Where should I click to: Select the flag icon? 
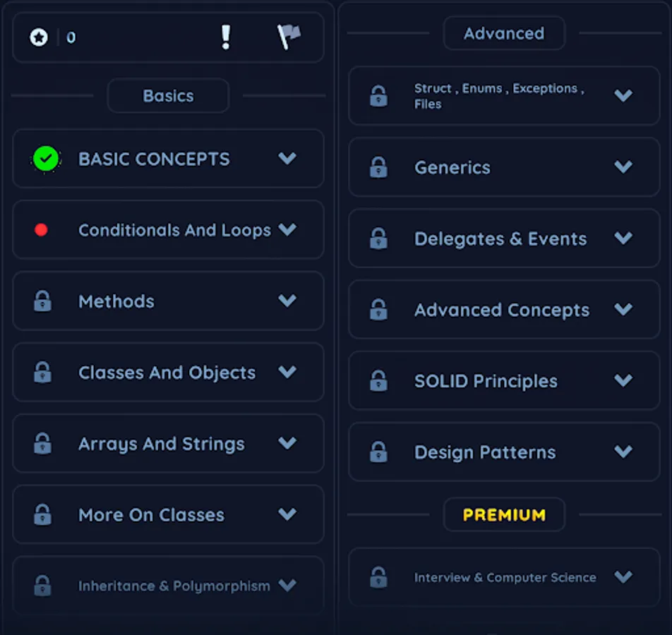tap(288, 35)
